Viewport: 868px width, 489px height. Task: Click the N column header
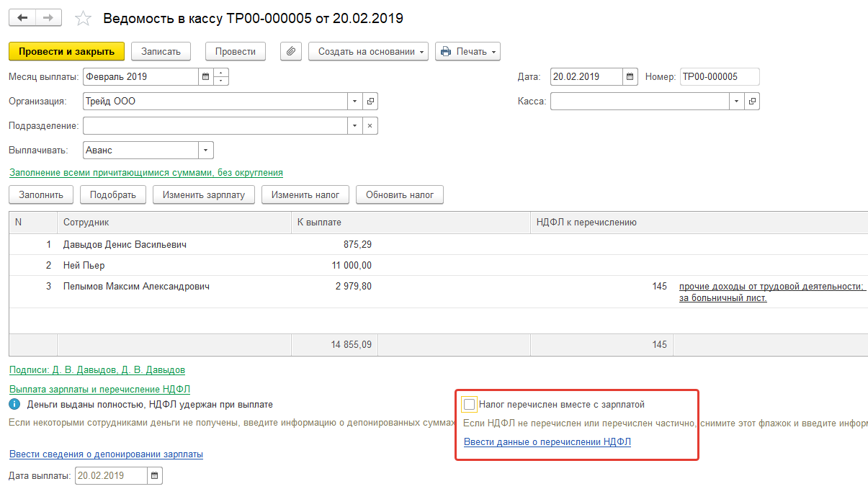[x=33, y=223]
